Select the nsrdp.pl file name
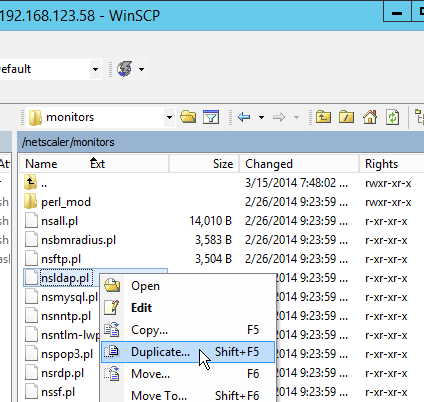Viewport: 424px width, 402px height. 62,373
